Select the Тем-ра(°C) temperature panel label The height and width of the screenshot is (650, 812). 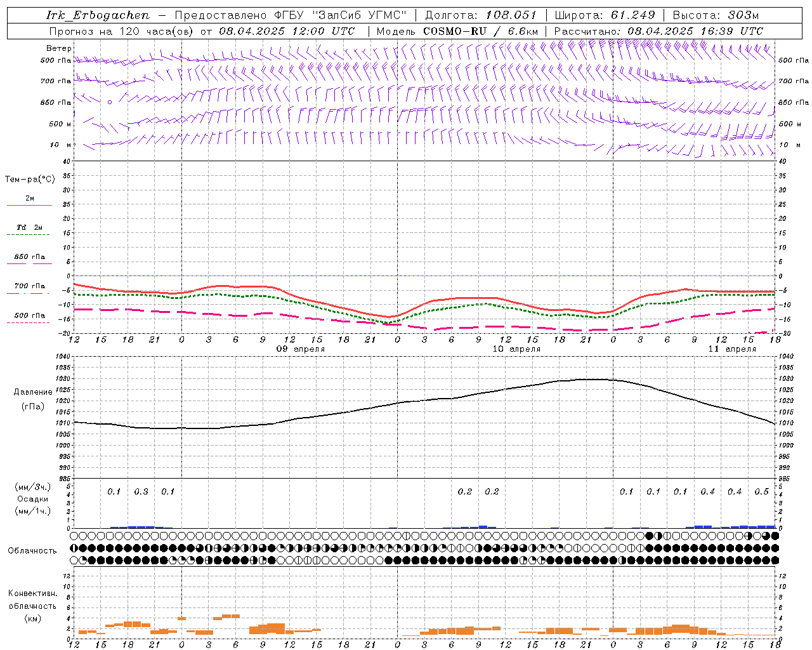click(x=30, y=180)
